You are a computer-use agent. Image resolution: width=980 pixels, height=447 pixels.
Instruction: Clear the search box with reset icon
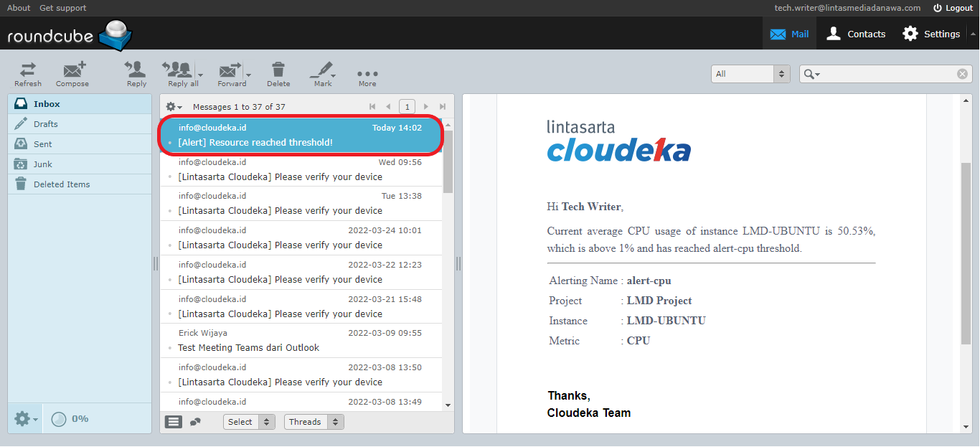(962, 74)
